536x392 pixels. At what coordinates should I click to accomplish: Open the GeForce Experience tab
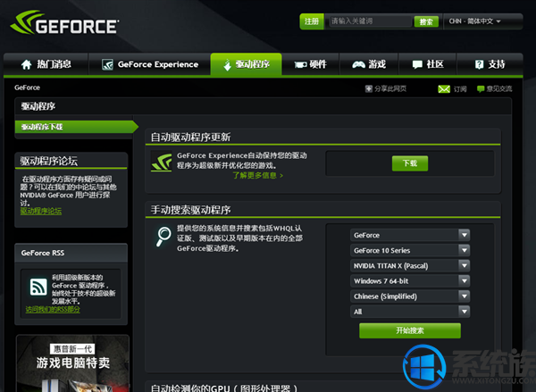[150, 64]
